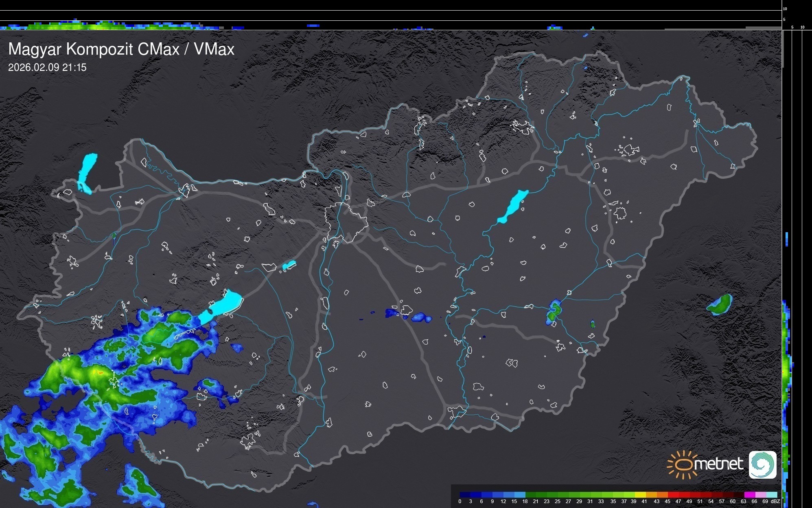
Task: Click the 2026.02.09 21:15 timestamp
Action: tap(47, 68)
